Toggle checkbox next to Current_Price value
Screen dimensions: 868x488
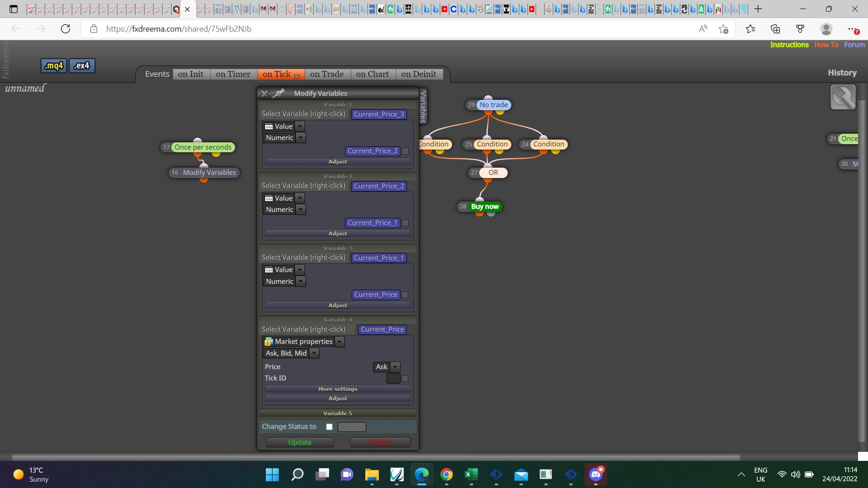[405, 295]
